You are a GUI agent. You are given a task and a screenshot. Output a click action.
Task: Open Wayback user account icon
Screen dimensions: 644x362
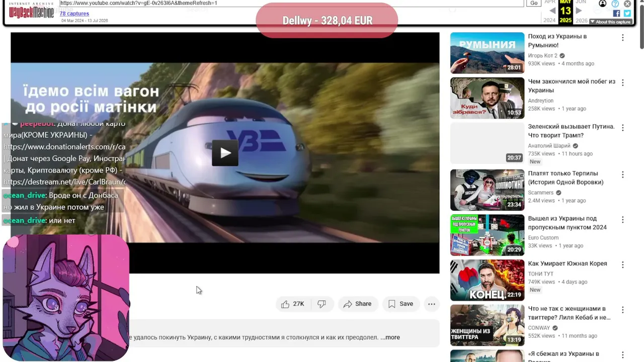603,4
